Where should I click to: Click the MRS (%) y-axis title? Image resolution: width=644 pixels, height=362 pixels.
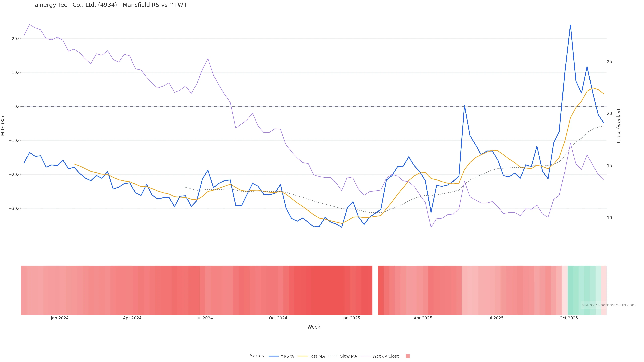(3, 126)
